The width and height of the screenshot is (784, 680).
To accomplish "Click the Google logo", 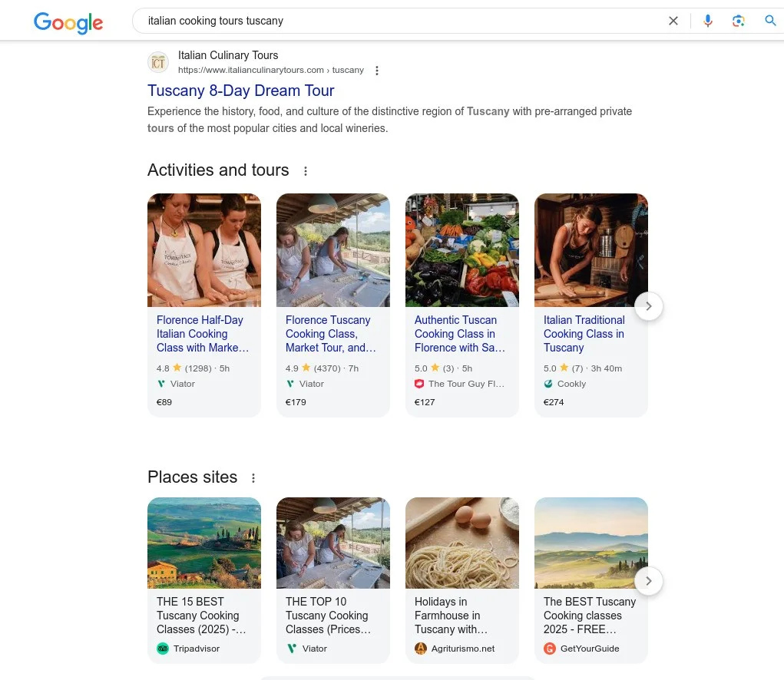I will 68,22.
